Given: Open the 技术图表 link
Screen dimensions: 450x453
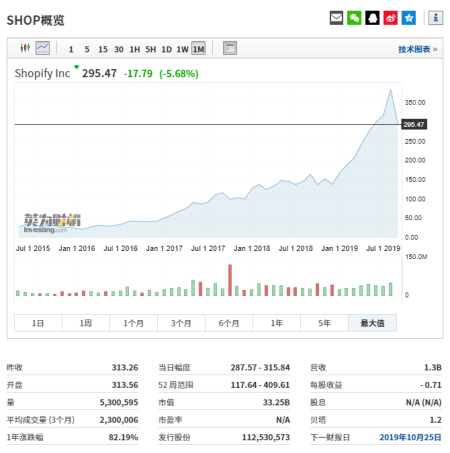Looking at the screenshot, I should point(418,49).
